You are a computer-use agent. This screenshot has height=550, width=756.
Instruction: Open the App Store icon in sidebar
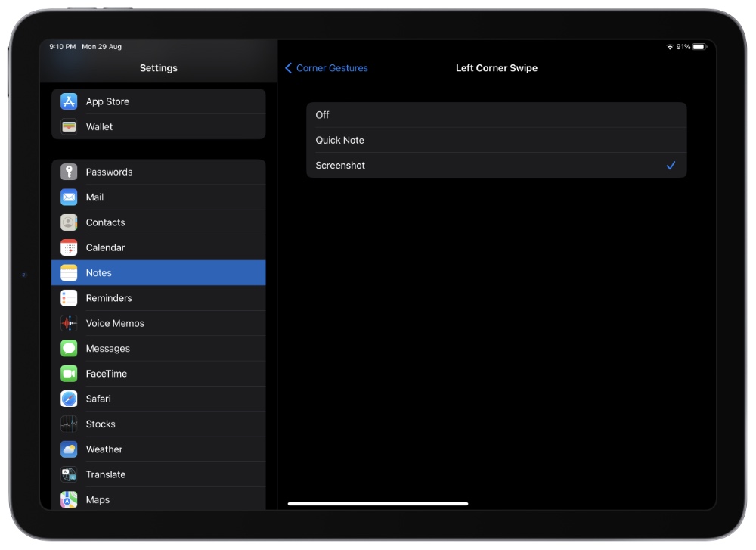pos(69,101)
